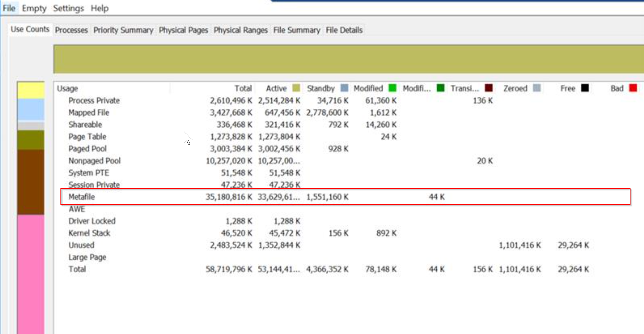This screenshot has width=644, height=334.
Task: Select the Paged Pool row
Action: [348, 149]
